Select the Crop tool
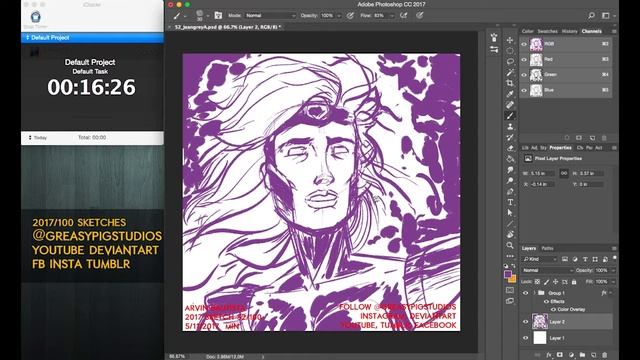The image size is (640, 360). click(x=510, y=83)
